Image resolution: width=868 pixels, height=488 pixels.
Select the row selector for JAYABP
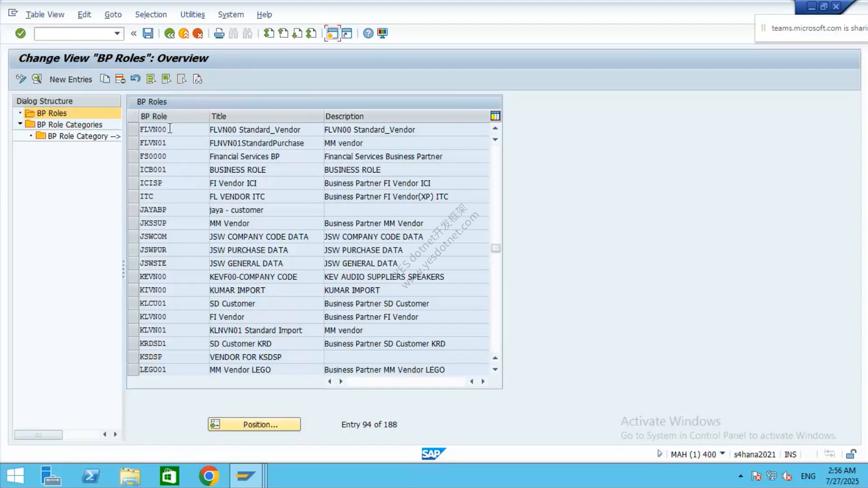point(133,210)
